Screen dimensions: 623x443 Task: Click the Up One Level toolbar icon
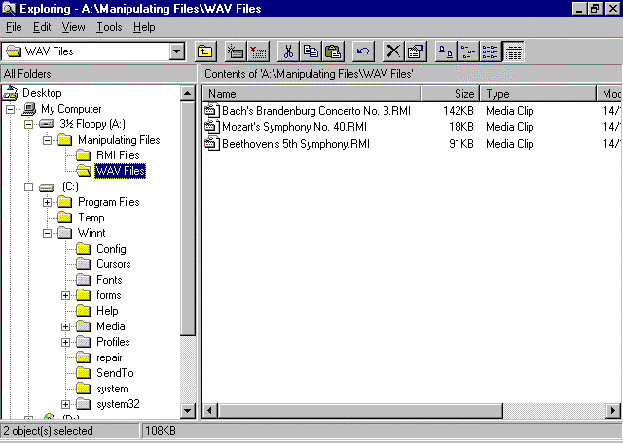204,51
